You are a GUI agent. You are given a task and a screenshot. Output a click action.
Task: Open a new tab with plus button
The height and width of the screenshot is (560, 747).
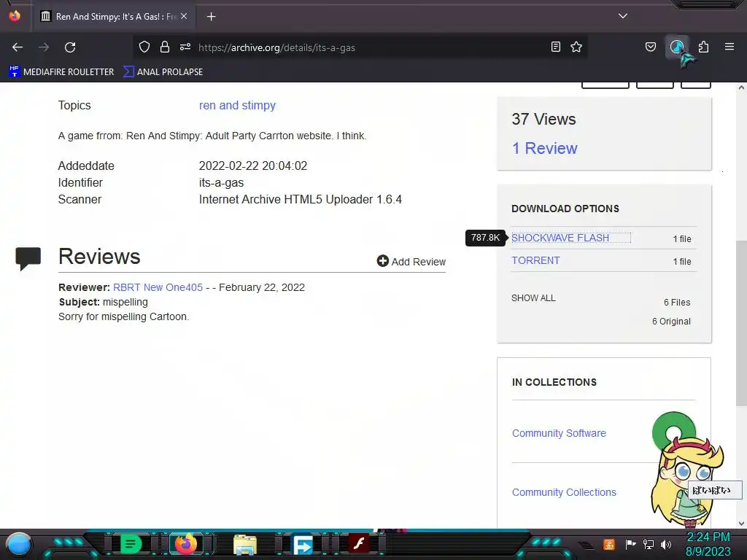click(211, 17)
